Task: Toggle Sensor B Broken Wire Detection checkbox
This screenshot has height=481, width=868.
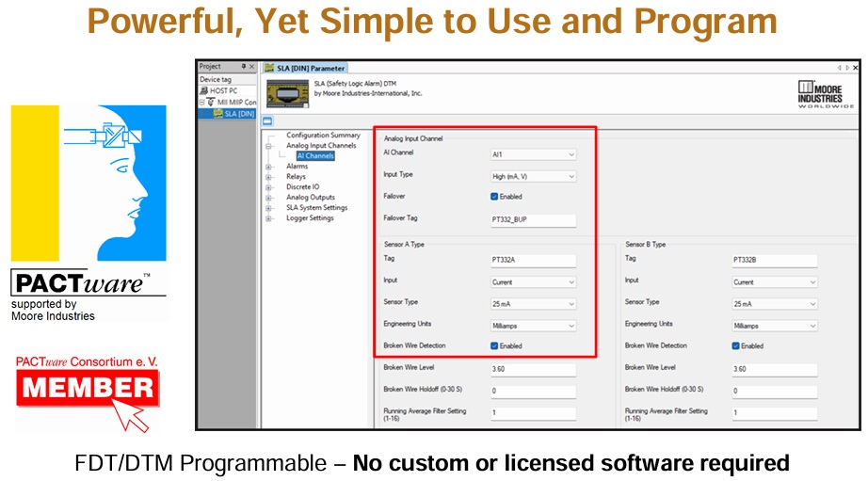Action: coord(735,346)
